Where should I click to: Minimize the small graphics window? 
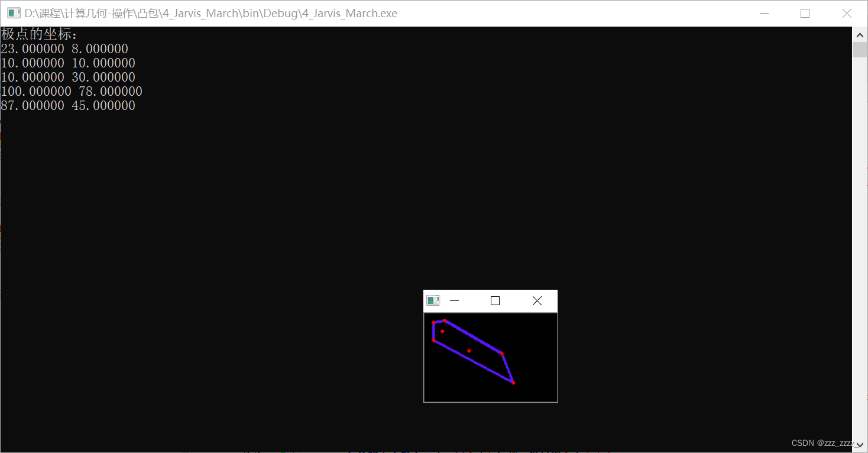454,300
